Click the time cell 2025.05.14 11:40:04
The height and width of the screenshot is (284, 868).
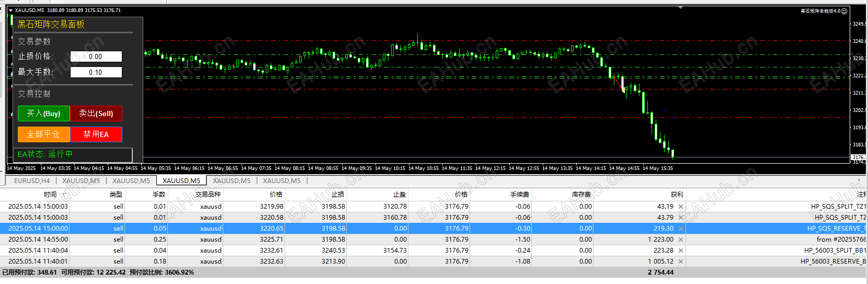click(x=38, y=251)
